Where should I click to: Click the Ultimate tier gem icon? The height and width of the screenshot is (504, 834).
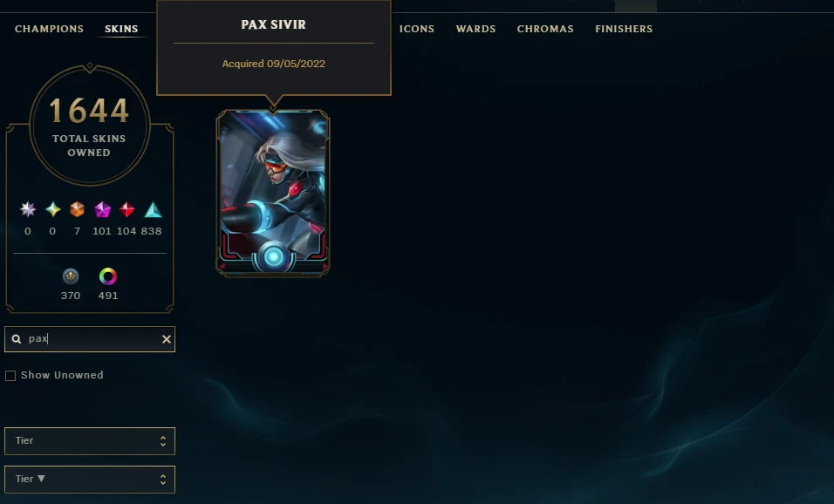coord(28,209)
